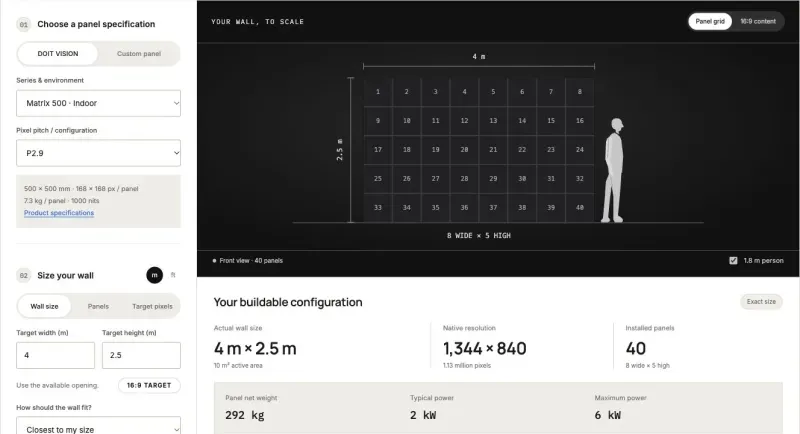Select meters unit toggle

[x=155, y=275]
